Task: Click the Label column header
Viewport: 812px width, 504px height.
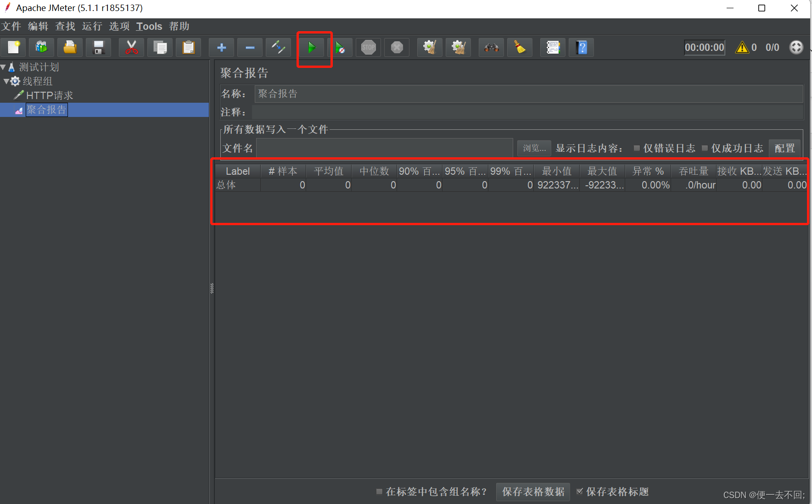Action: tap(238, 171)
